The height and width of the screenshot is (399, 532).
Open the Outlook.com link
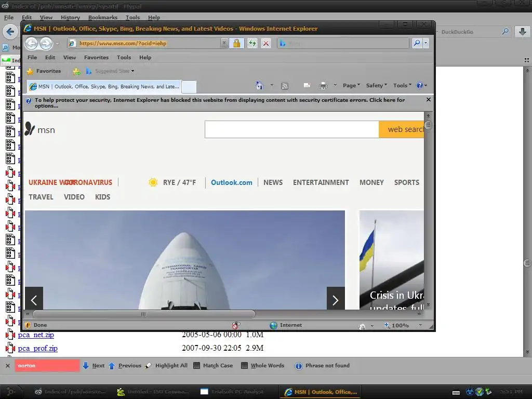tap(231, 182)
